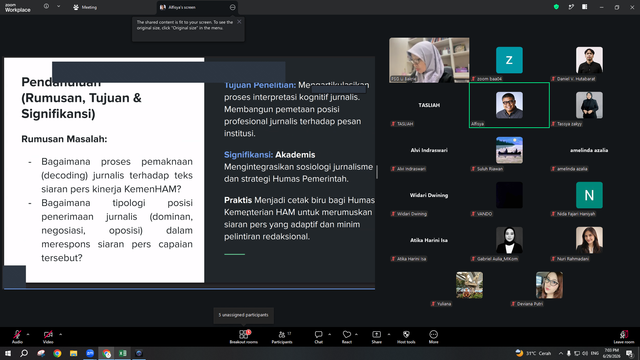This screenshot has height=360, width=640.
Task: Dismiss the shared content fit notice
Action: pyautogui.click(x=239, y=22)
